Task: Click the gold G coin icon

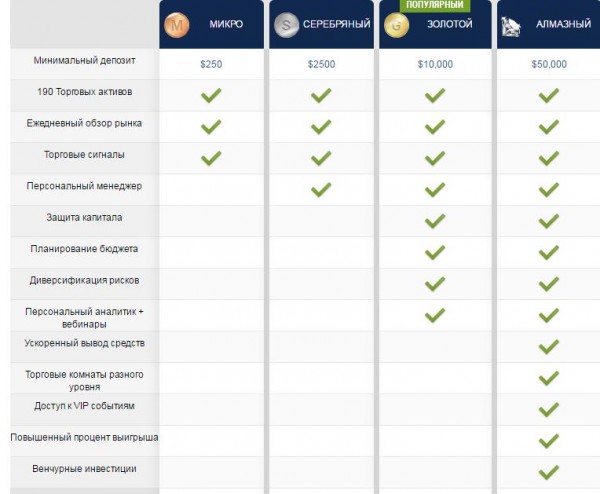Action: coord(396,25)
